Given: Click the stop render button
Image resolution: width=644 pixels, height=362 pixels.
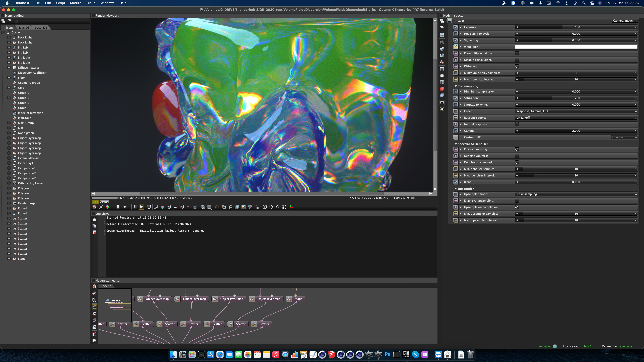Looking at the screenshot, I should pyautogui.click(x=118, y=207).
